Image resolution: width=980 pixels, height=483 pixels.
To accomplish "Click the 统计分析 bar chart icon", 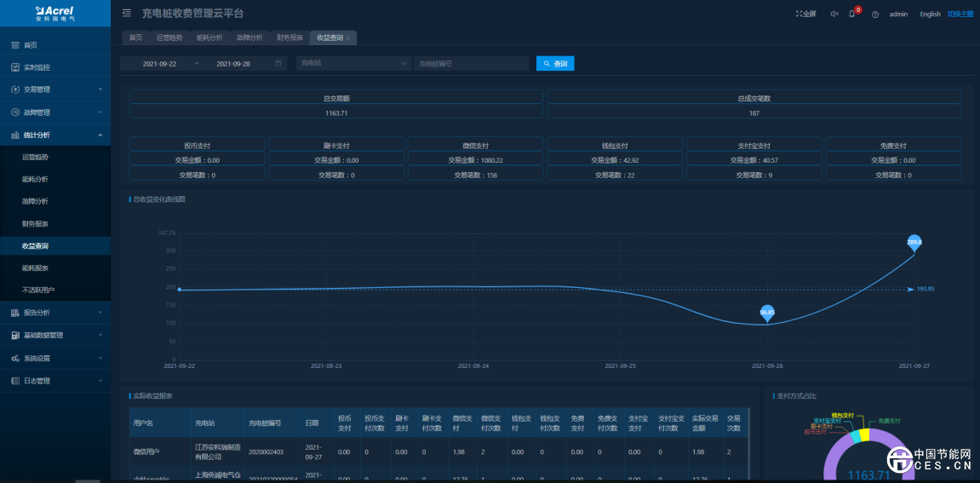I will pyautogui.click(x=15, y=135).
